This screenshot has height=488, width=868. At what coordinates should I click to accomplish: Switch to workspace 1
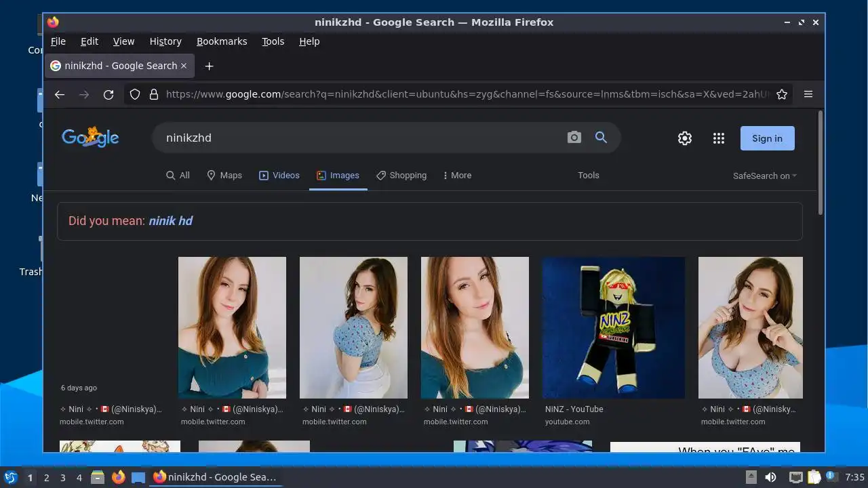30,478
